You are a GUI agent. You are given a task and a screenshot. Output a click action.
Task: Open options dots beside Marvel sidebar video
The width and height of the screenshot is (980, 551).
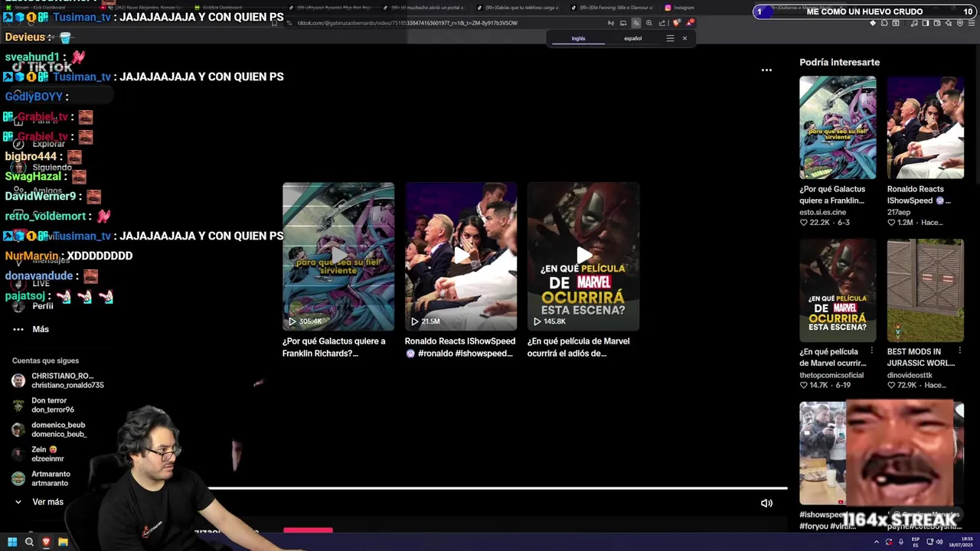[872, 350]
